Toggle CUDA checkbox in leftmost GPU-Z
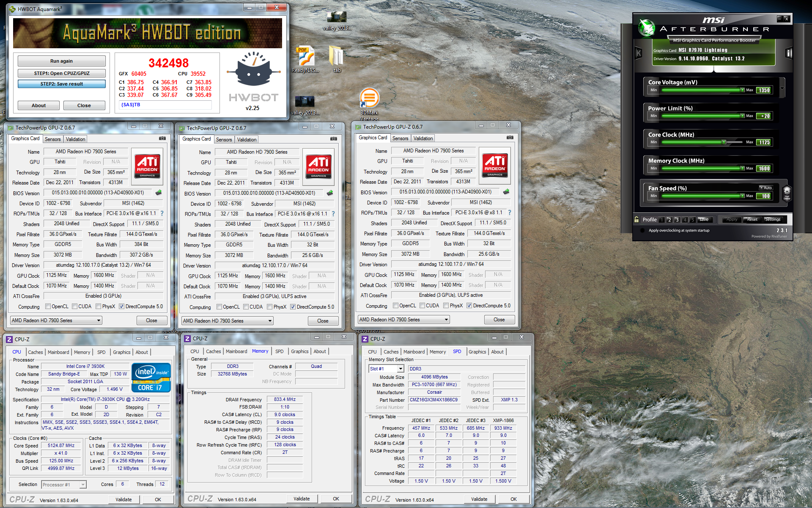812x508 pixels. point(74,306)
